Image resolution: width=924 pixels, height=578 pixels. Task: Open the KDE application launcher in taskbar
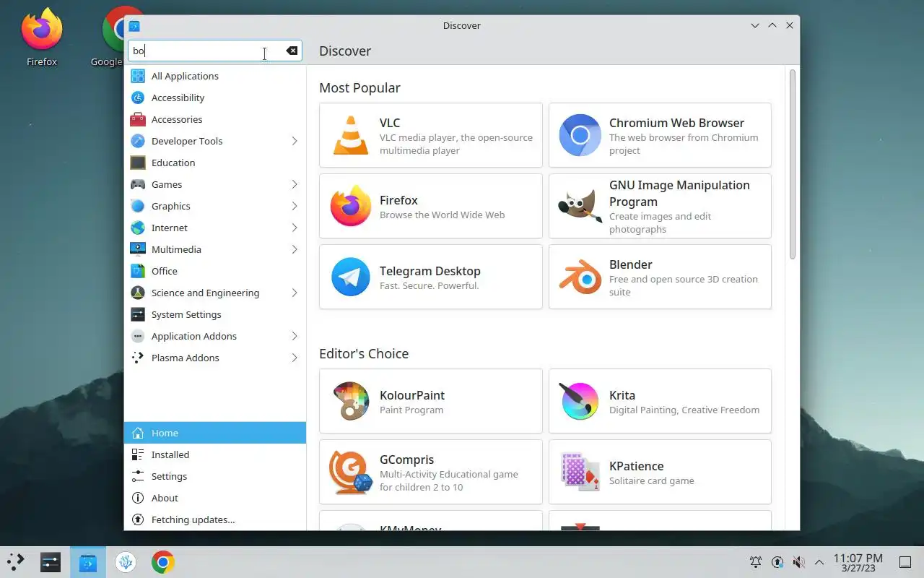pos(15,562)
